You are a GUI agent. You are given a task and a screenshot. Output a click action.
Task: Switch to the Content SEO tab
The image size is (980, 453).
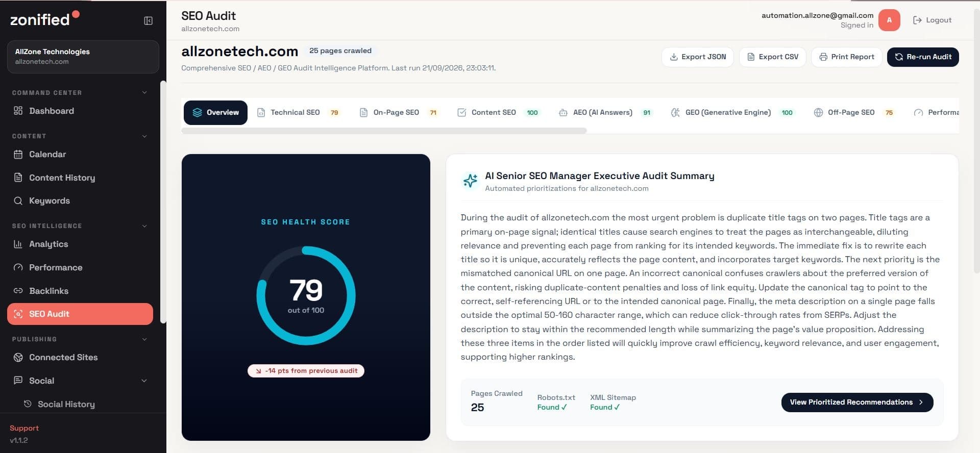tap(499, 112)
